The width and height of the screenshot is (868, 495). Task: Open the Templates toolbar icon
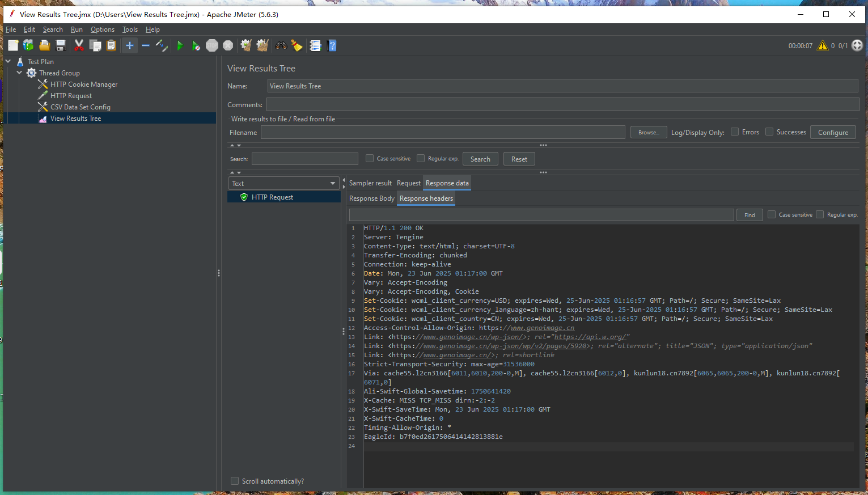tap(28, 45)
